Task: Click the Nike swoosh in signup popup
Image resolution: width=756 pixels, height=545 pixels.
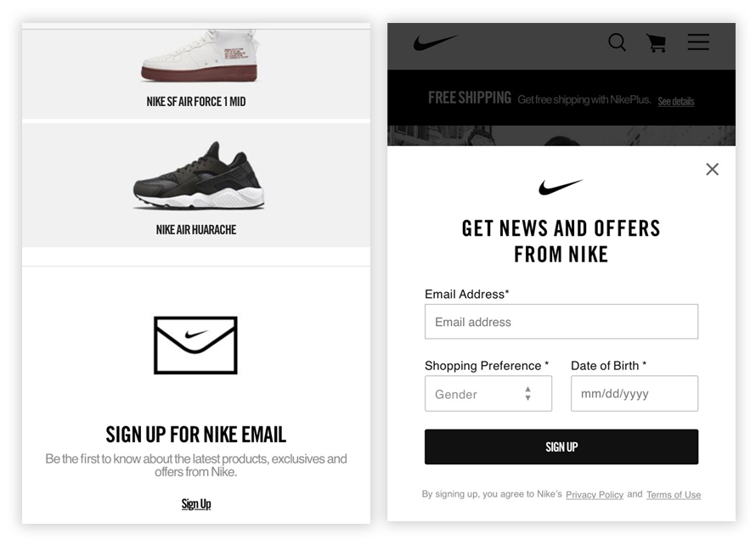Action: pos(561,187)
